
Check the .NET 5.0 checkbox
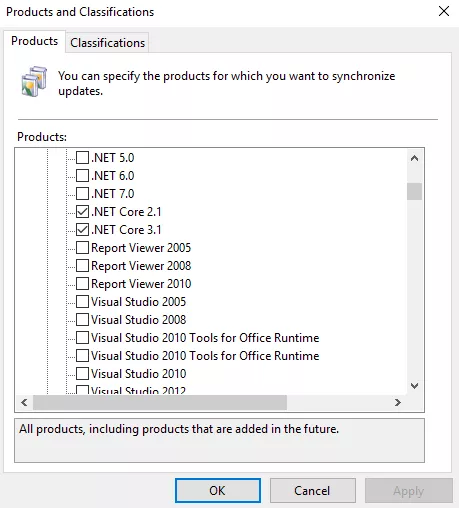point(82,157)
